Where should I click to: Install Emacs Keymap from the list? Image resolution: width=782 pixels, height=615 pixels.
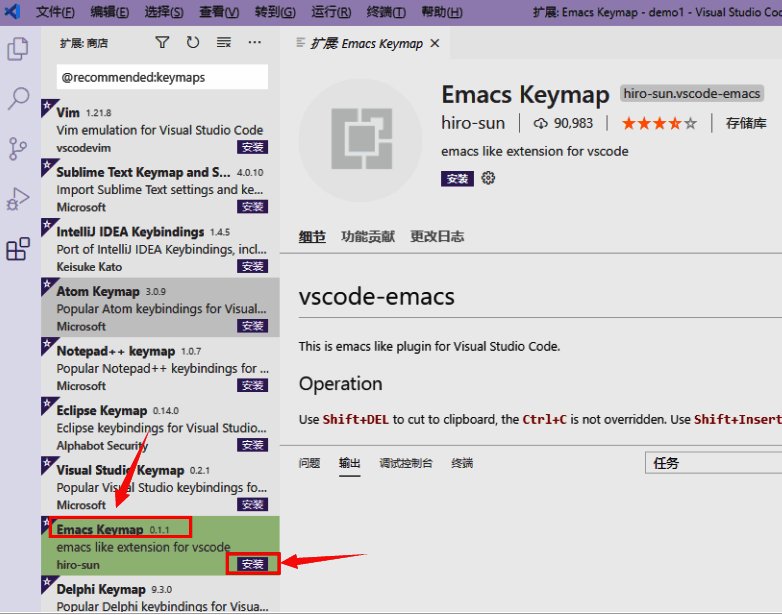[252, 564]
